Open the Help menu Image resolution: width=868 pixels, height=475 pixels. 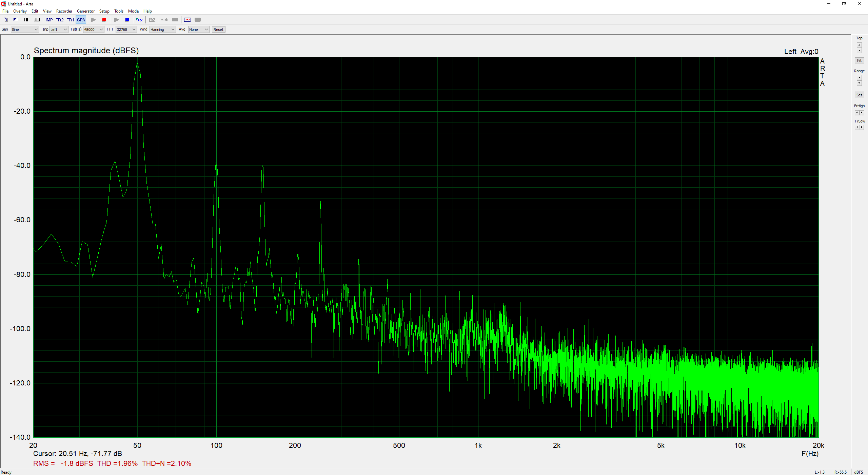click(147, 11)
